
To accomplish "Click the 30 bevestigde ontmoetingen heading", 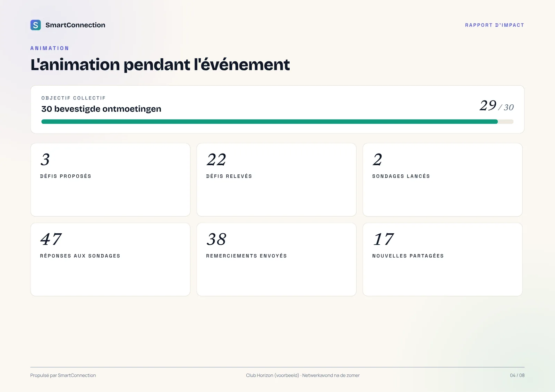I will pyautogui.click(x=101, y=109).
